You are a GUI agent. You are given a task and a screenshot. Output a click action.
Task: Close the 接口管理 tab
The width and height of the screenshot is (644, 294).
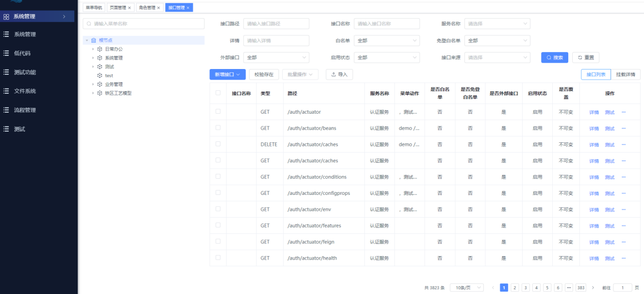point(188,8)
